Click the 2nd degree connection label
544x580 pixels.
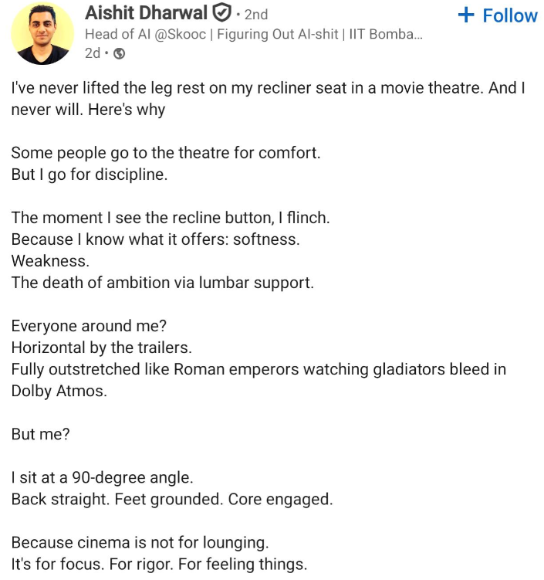(256, 15)
